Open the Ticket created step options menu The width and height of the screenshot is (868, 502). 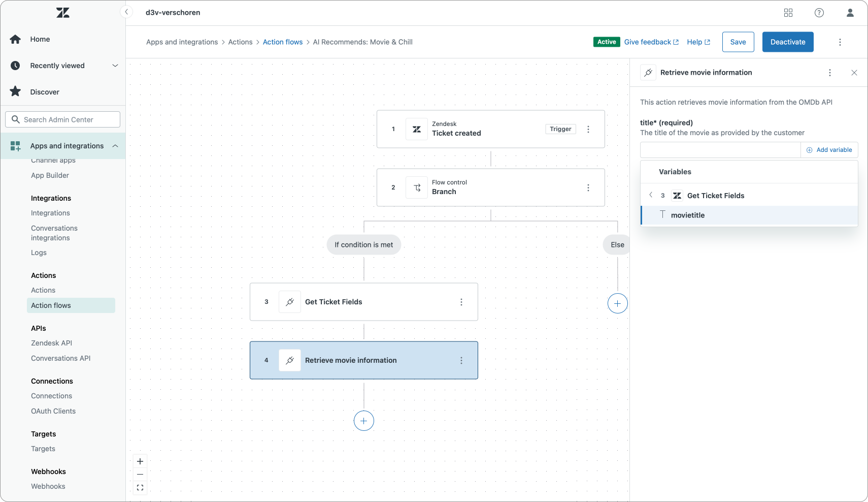pyautogui.click(x=588, y=129)
